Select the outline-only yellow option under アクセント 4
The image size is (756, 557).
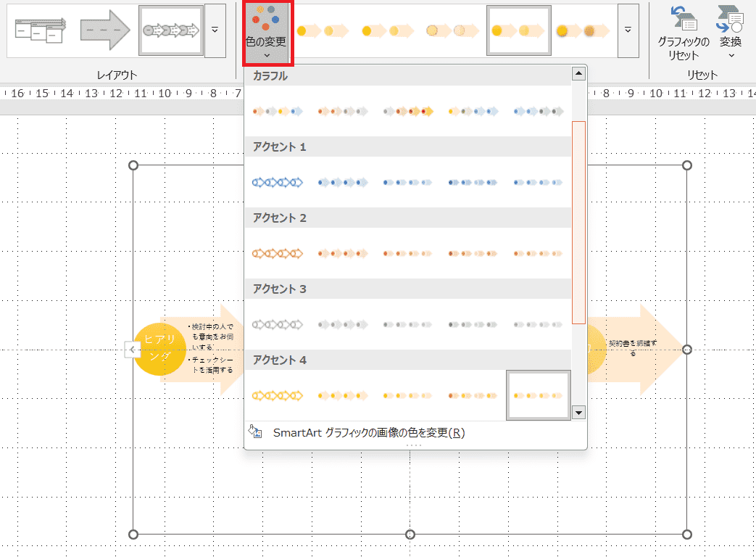277,396
